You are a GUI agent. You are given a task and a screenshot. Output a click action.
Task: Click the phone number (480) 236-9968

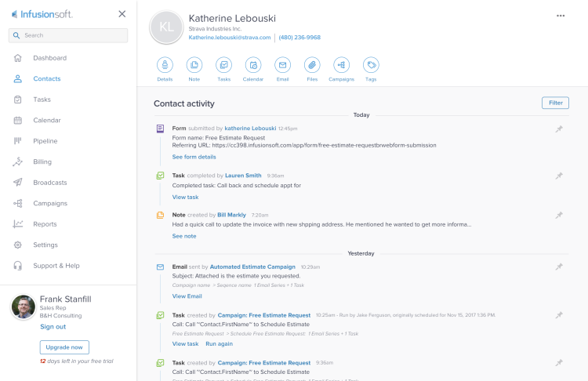click(299, 38)
